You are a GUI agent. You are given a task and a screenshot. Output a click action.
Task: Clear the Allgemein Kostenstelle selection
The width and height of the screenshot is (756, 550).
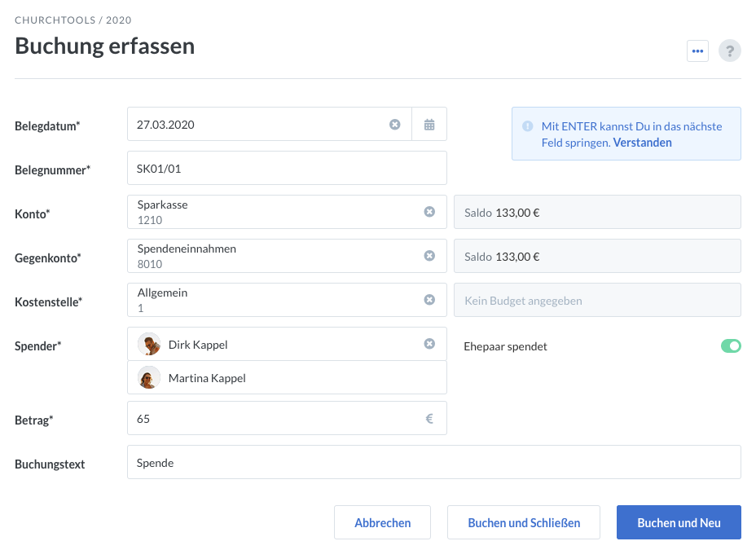tap(429, 300)
